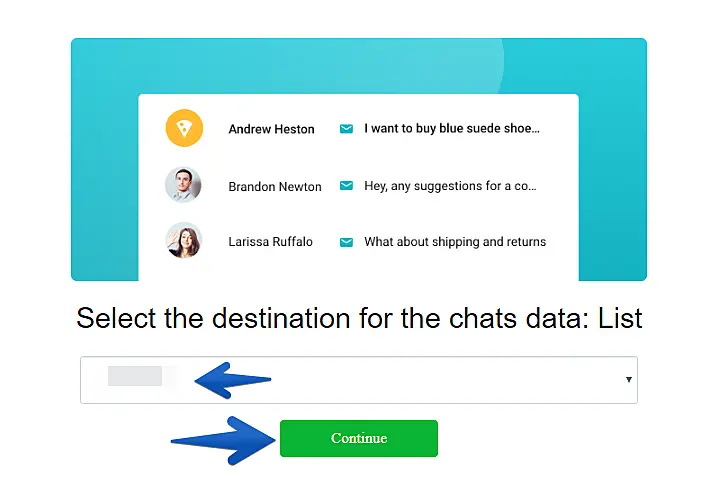Click the mail icon beside Larissa Ruffalo
This screenshot has width=720, height=494.
[346, 242]
